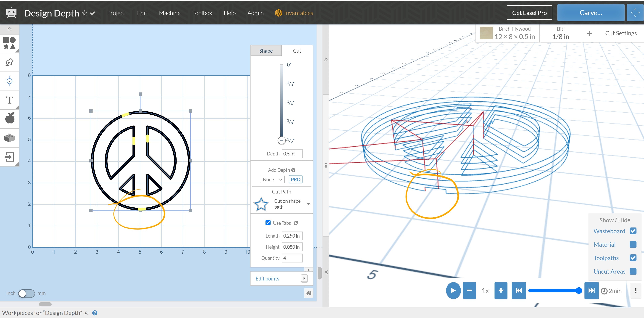The image size is (644, 318).
Task: Select the Shapes tool in sidebar
Action: tap(9, 43)
